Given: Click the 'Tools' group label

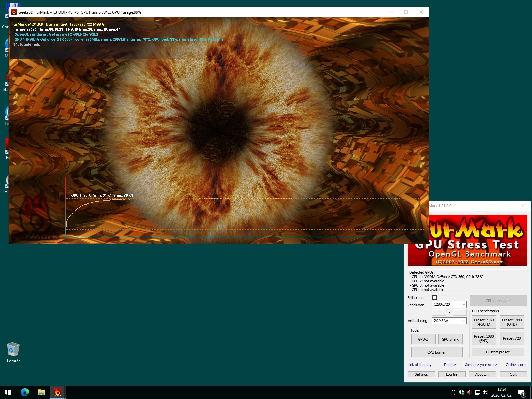Looking at the screenshot, I should tap(415, 330).
